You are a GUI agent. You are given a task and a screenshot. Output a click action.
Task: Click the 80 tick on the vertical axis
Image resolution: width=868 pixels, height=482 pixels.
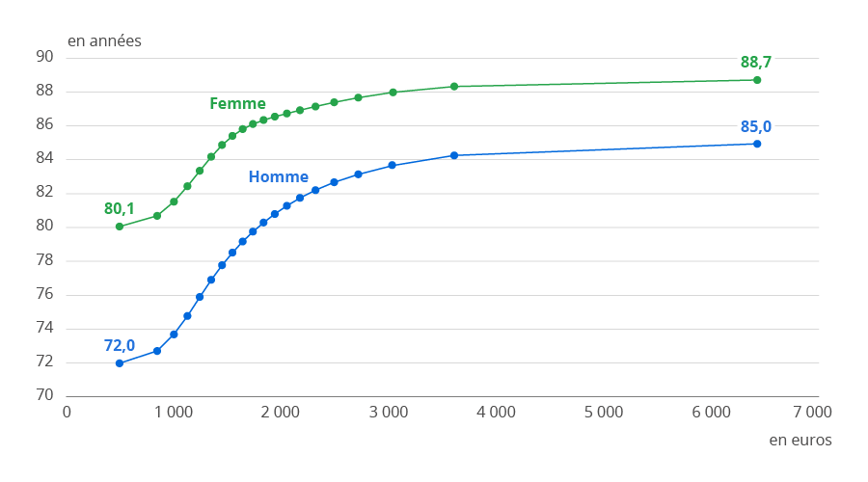[x=44, y=227]
